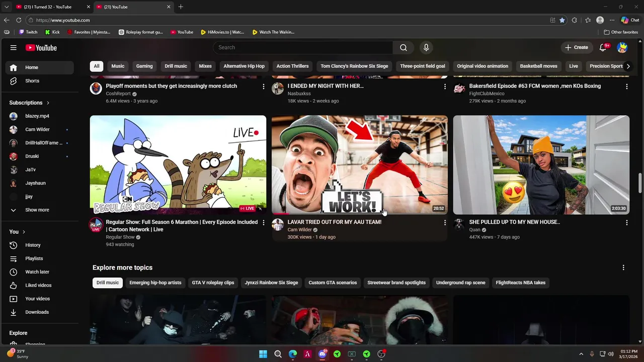The width and height of the screenshot is (644, 362).
Task: Open more options for Playoff moments video
Action: 263,86
